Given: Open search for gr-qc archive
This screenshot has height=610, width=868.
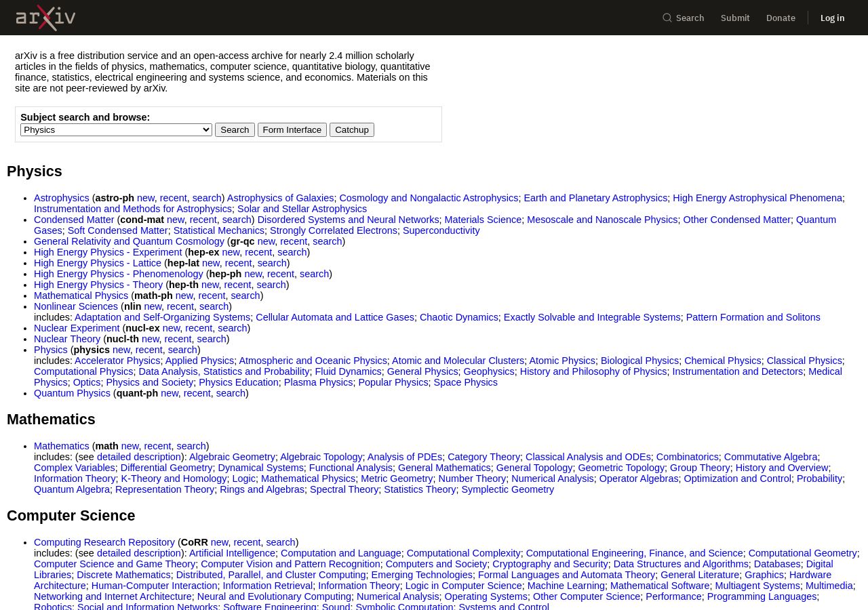Looking at the screenshot, I should coord(328,241).
